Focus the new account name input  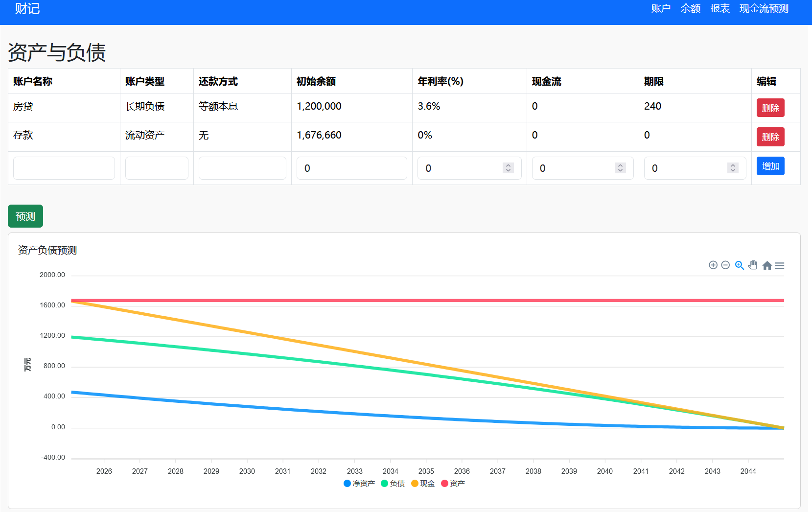point(64,168)
